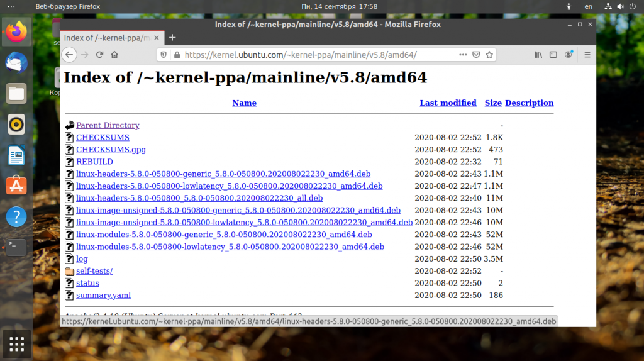Screen dimensions: 644x361
Task: Open the Library icon in the toolbar
Action: click(x=538, y=55)
